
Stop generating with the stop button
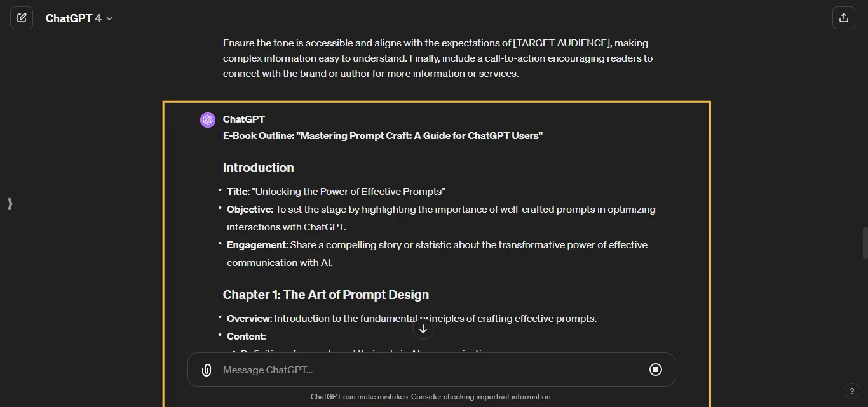pos(656,370)
